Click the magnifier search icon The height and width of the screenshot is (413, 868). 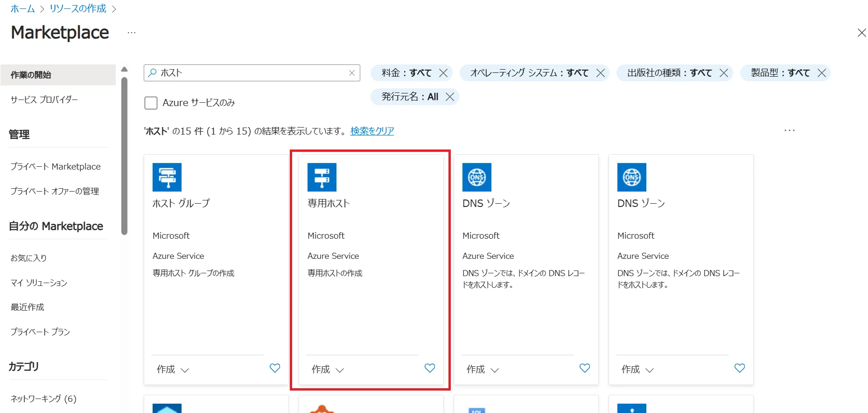coord(153,72)
